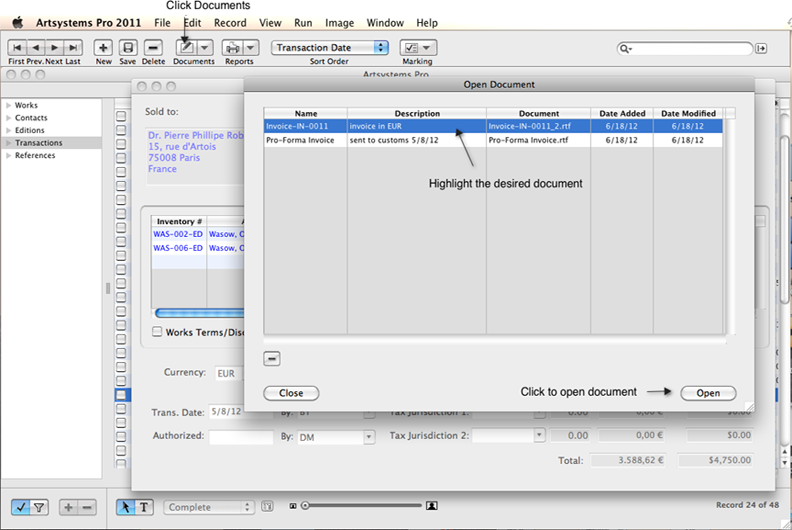This screenshot has height=530, width=792.
Task: Go to the Next record
Action: pos(55,48)
